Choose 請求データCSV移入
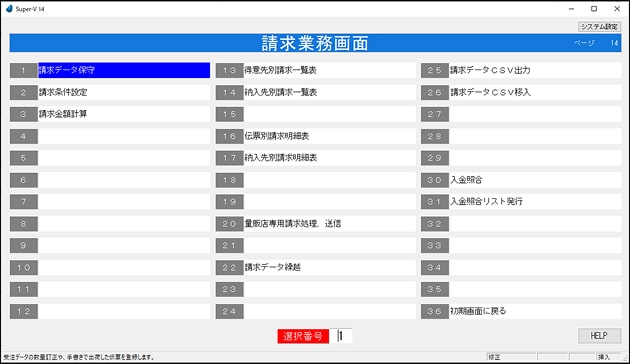Screen dimensions: 630x364 point(535,92)
